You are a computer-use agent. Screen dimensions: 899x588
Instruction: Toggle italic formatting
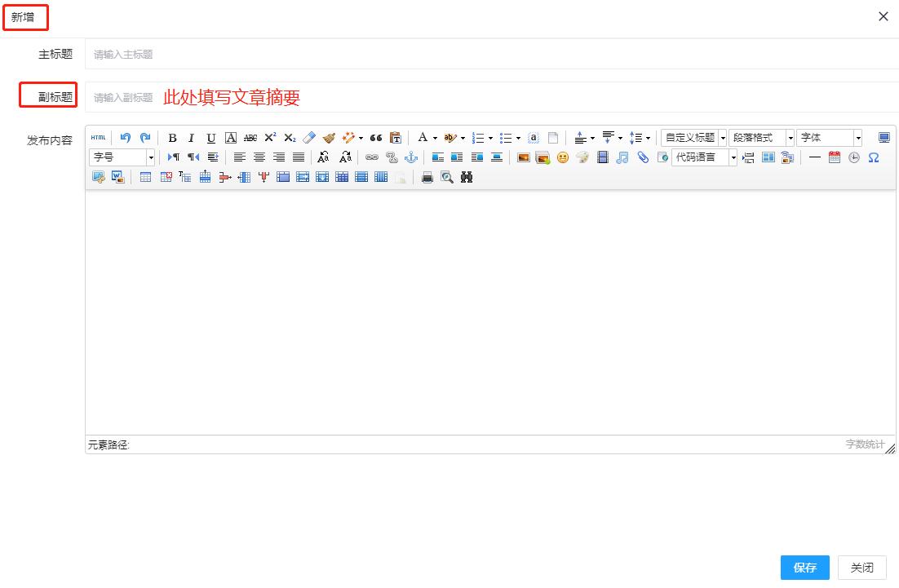click(191, 137)
